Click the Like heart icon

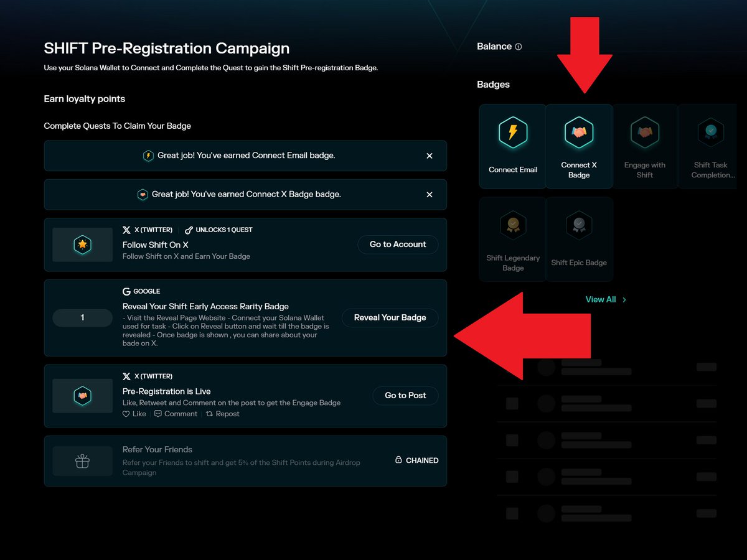click(126, 414)
